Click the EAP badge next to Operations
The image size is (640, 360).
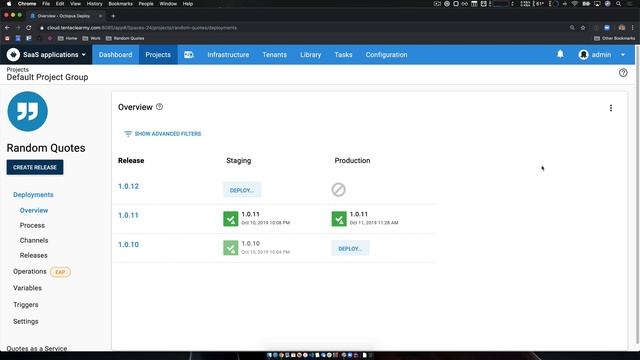pos(60,272)
